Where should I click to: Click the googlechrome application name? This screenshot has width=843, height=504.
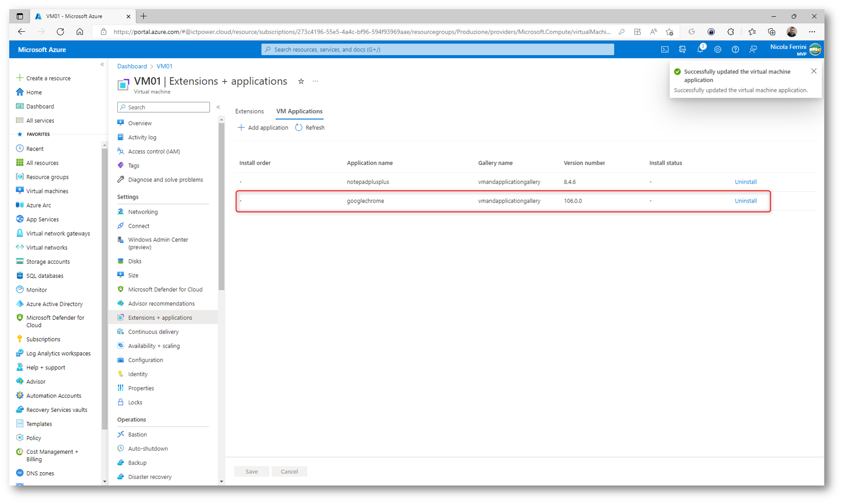coord(365,201)
